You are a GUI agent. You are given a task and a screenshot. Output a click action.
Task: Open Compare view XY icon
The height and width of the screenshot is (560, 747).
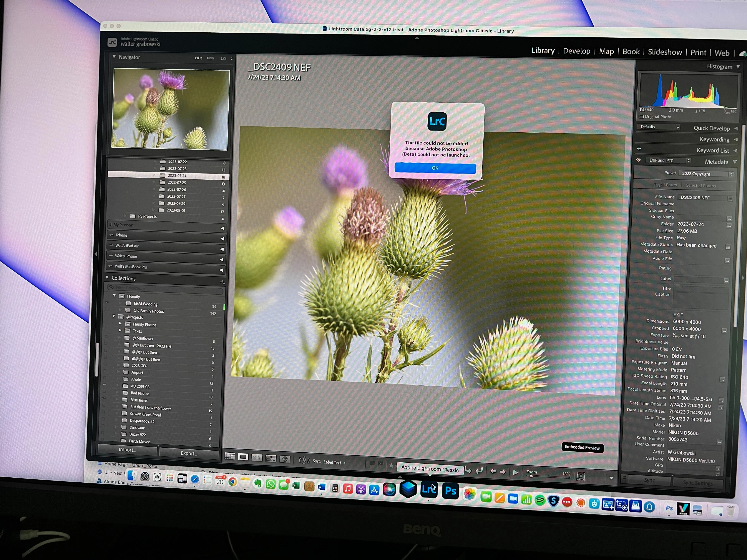coord(257,458)
